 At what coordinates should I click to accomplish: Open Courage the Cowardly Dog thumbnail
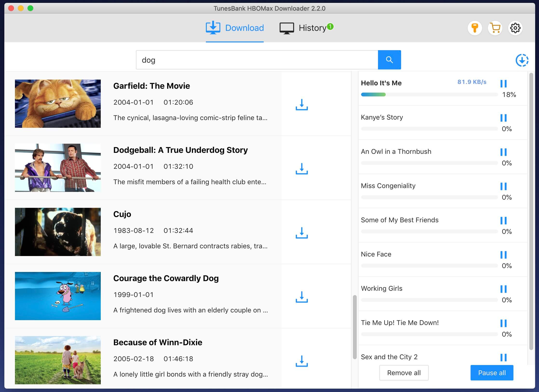click(58, 296)
